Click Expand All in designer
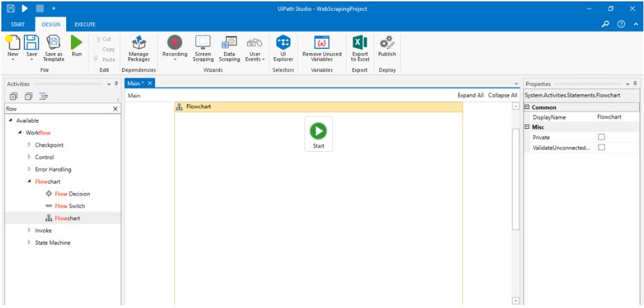This screenshot has height=308, width=644. [471, 95]
